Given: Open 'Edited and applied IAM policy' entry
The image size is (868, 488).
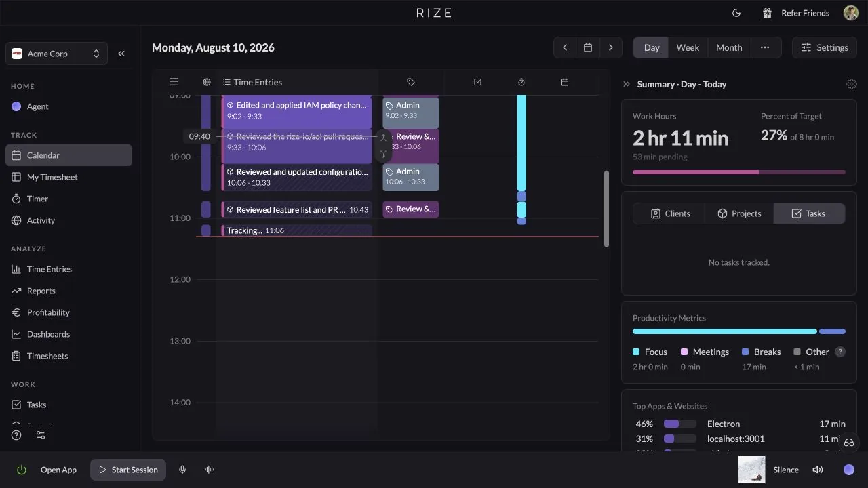Looking at the screenshot, I should point(297,111).
